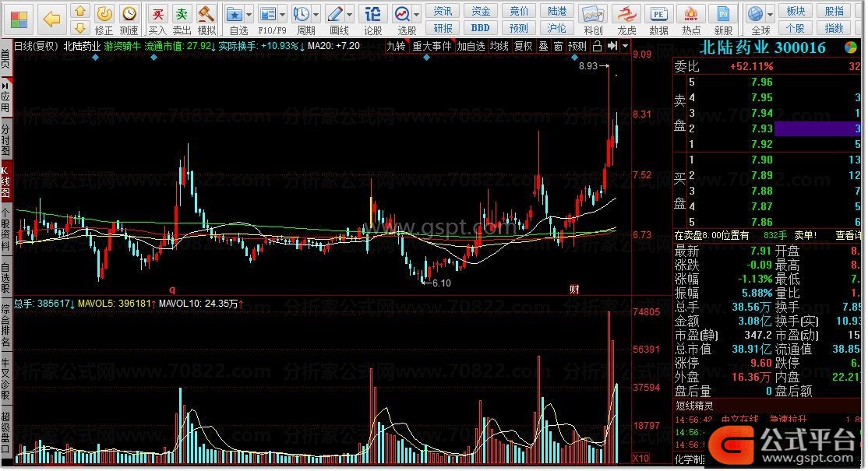This screenshot has width=868, height=471.
Task: Open 超级盘口 sidebar tab
Action: click(x=5, y=433)
